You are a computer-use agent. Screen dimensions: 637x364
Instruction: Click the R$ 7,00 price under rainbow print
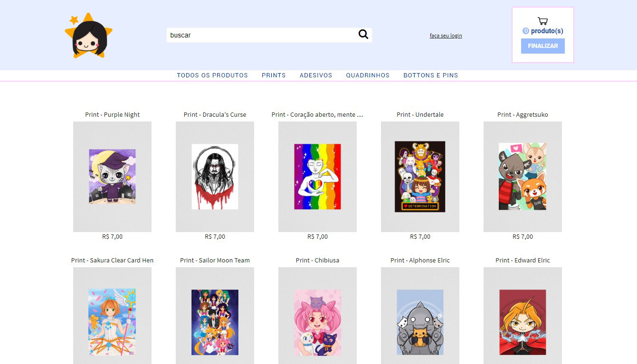coord(317,236)
